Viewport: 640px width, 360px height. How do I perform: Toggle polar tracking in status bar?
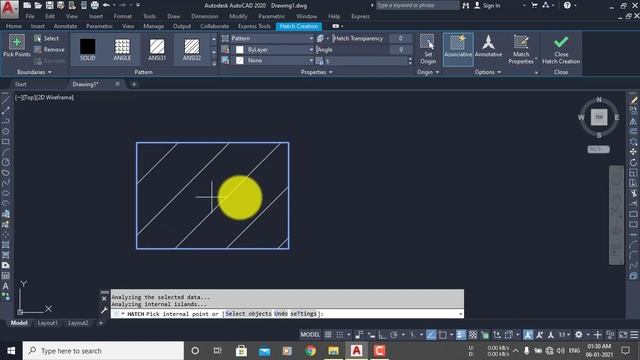[x=393, y=335]
